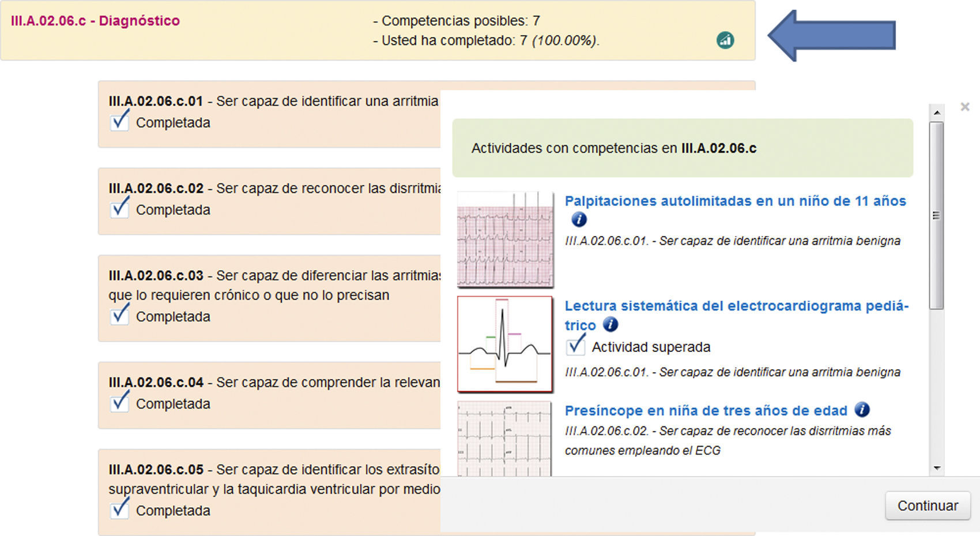Image resolution: width=980 pixels, height=536 pixels.
Task: Toggle Completada checkbox for competency c.05
Action: (119, 509)
